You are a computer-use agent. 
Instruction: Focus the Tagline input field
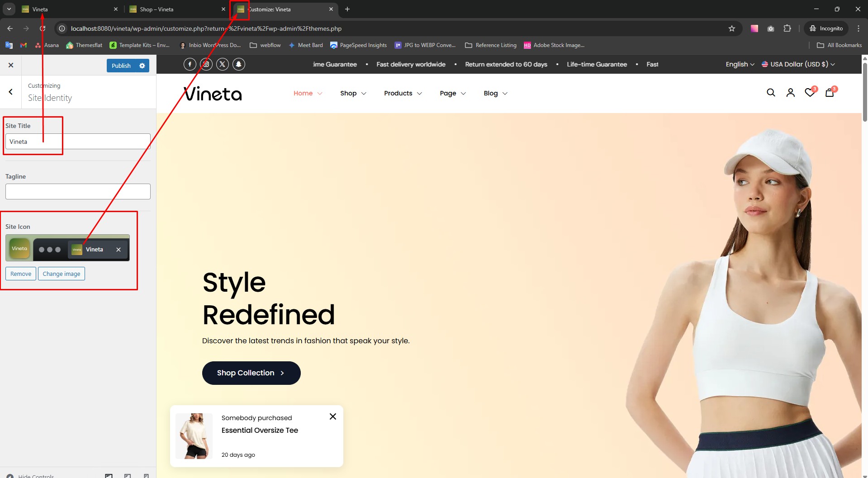point(78,191)
